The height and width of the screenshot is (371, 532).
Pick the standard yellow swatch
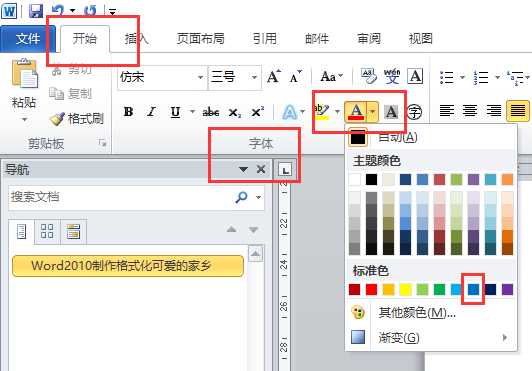405,290
